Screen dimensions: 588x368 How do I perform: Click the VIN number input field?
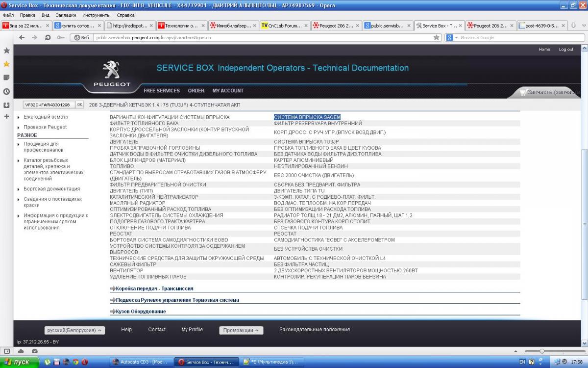point(48,105)
